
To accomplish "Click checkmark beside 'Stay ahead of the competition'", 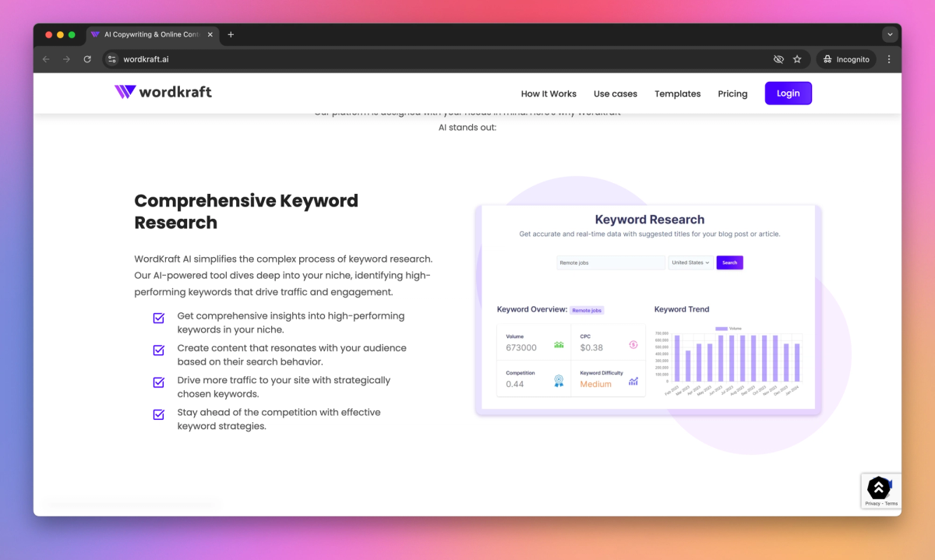I will [x=159, y=414].
